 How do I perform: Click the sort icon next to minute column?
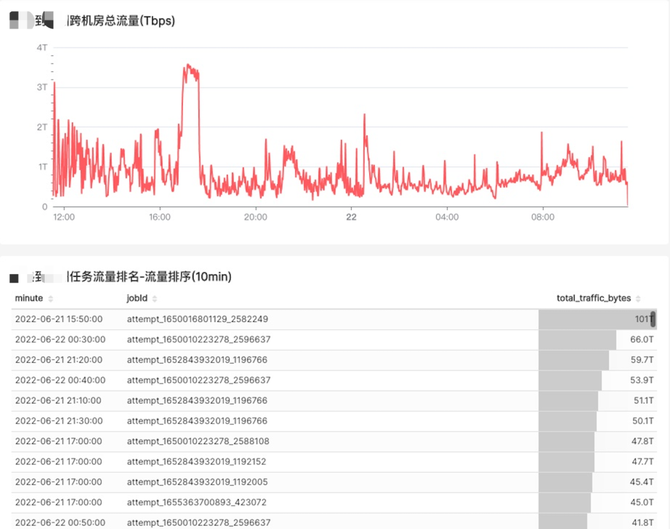tap(50, 298)
